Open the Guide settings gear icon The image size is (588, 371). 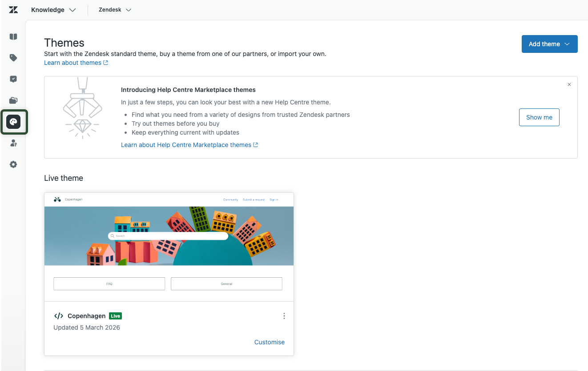tap(13, 164)
